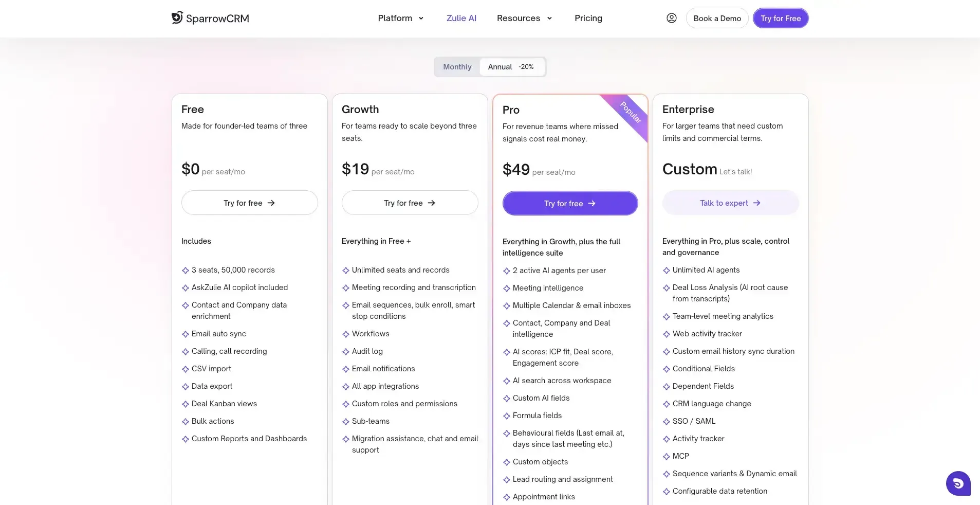Image resolution: width=980 pixels, height=505 pixels.
Task: Click 'Custom roles and permissions' text
Action: tap(404, 404)
